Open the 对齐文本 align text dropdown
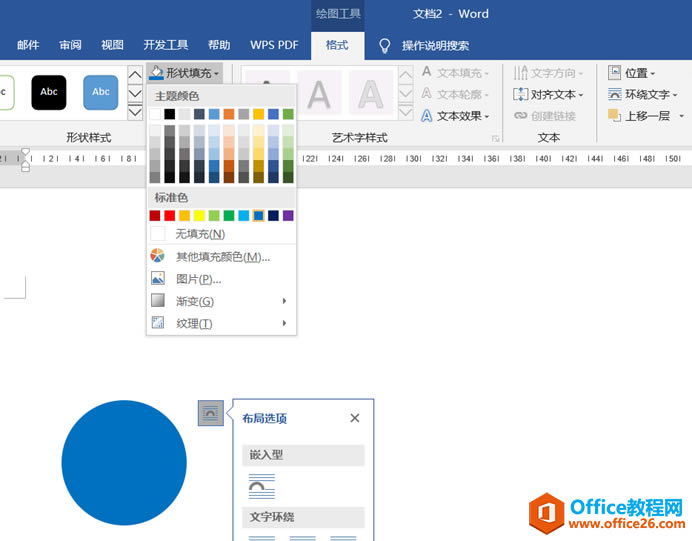Image resolution: width=692 pixels, height=541 pixels. tap(548, 94)
